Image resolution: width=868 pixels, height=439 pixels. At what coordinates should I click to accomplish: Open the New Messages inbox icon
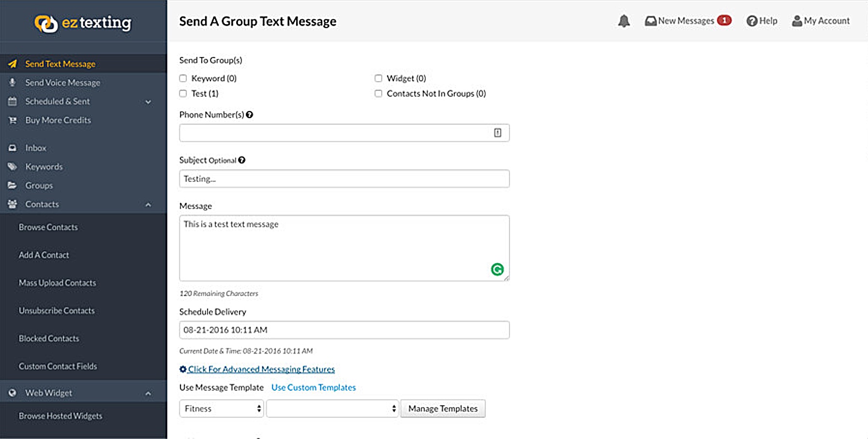pos(651,21)
